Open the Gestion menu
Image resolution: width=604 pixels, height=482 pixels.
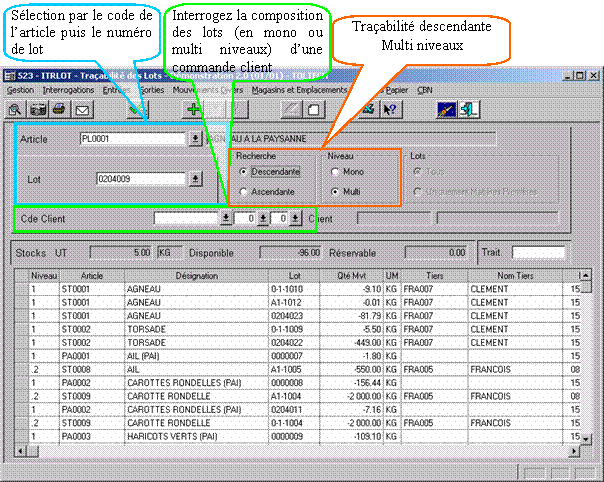(x=21, y=90)
